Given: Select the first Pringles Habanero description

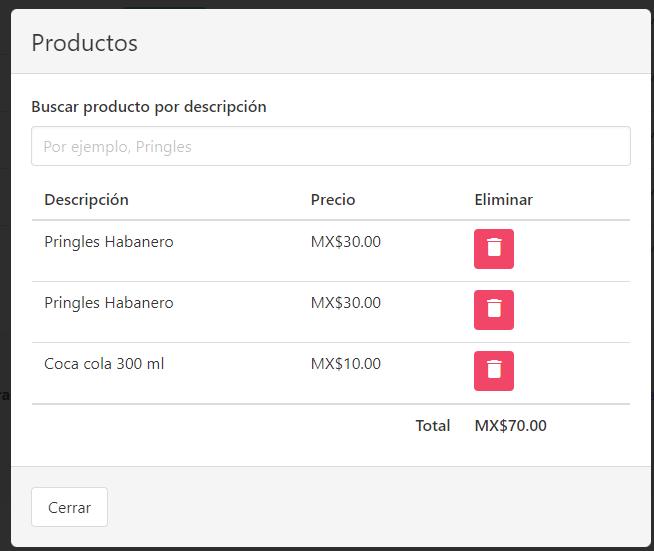Looking at the screenshot, I should click(x=109, y=242).
